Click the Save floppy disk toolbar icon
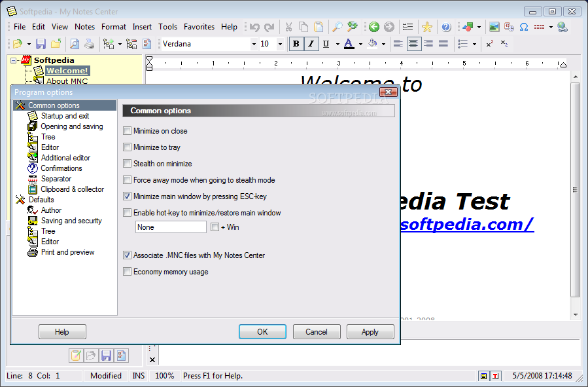The height and width of the screenshot is (387, 588). (x=41, y=44)
